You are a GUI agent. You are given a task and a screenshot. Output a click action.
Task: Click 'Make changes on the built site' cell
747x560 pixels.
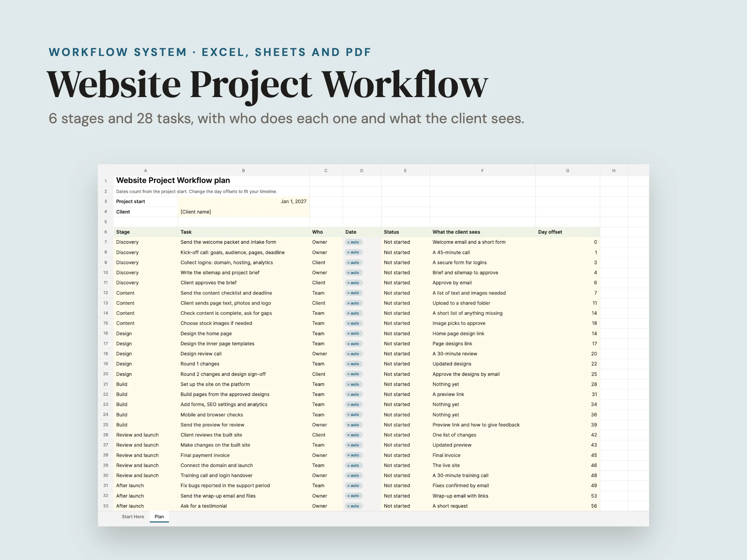[244, 445]
